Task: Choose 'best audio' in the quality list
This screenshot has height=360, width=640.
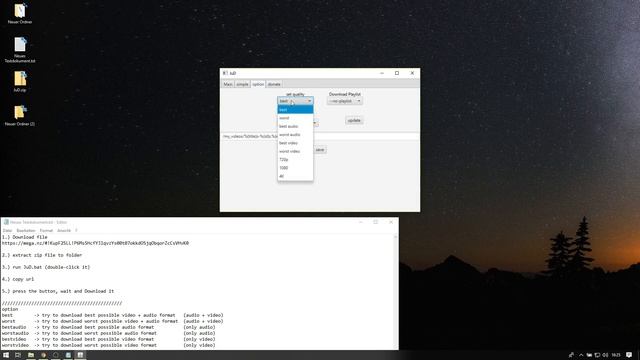Action: 295,127
